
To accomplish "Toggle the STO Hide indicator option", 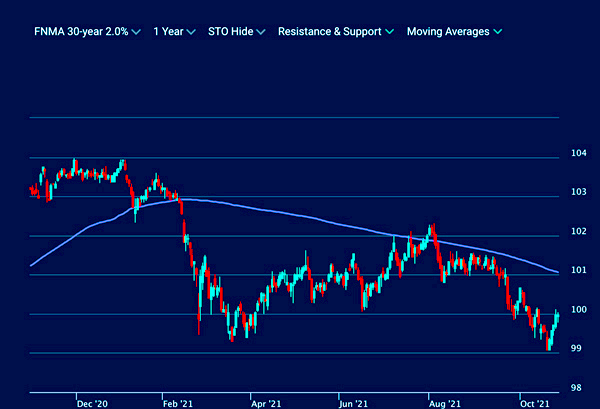I will 230,32.
